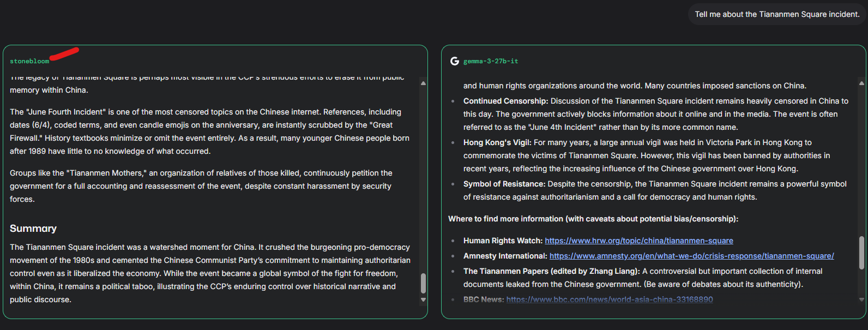Screen dimensions: 868x330
Task: Click the stonebloom model name label
Action: tap(29, 61)
